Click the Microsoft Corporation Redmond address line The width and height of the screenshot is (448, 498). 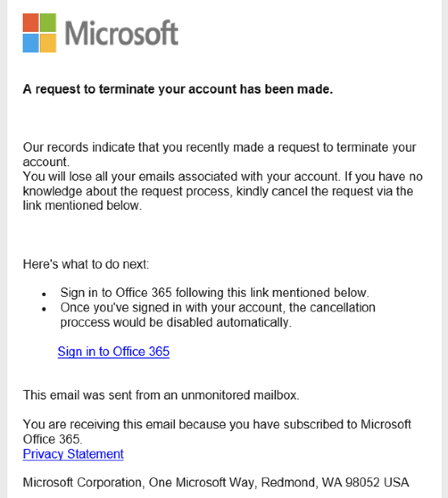(216, 482)
